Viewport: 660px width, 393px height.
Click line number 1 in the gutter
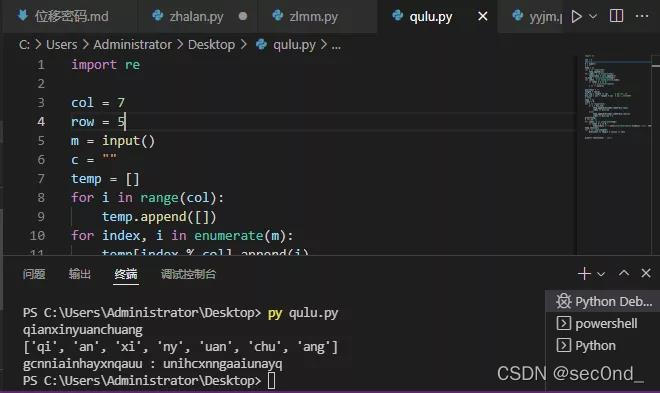[x=41, y=65]
